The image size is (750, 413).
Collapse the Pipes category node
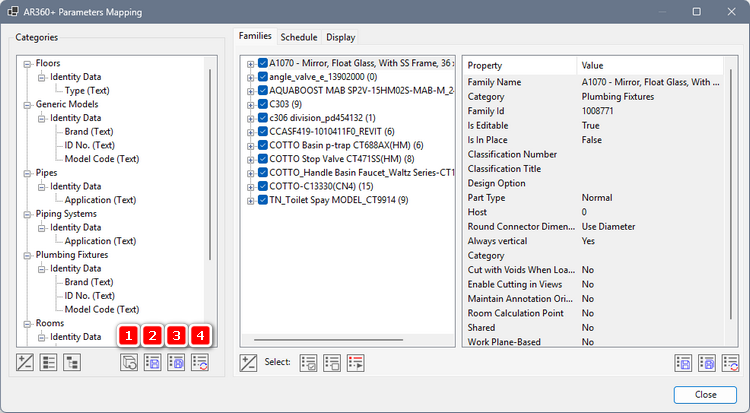pyautogui.click(x=27, y=173)
